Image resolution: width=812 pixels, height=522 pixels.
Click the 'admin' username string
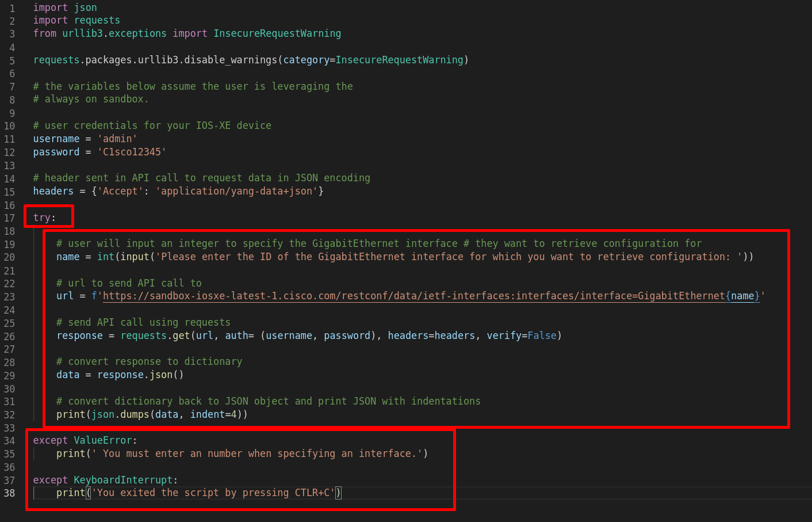click(117, 139)
